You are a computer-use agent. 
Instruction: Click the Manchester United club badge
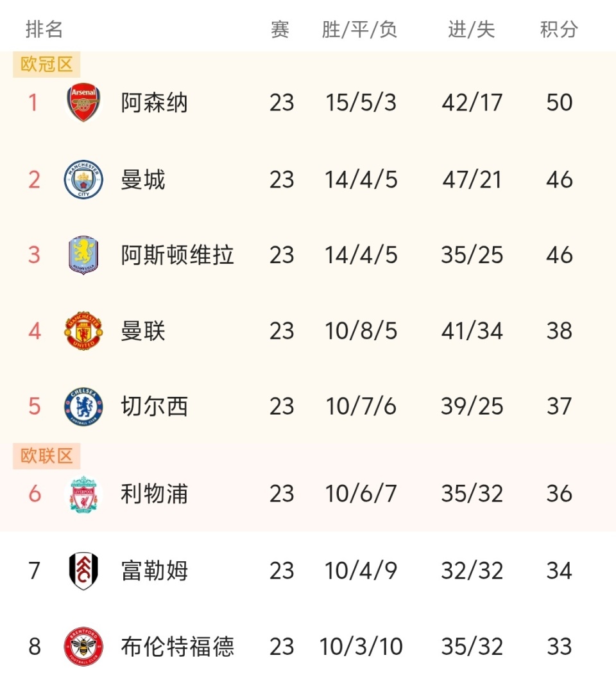(83, 331)
